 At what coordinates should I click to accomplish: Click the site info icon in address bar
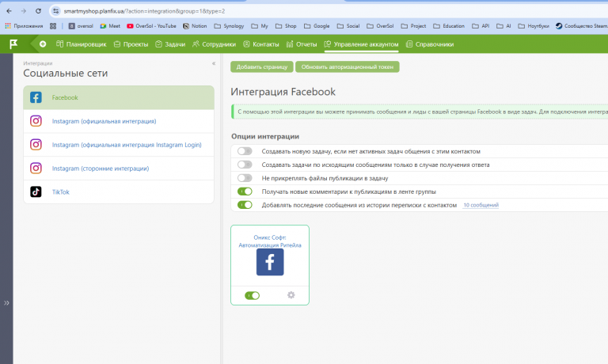click(56, 11)
